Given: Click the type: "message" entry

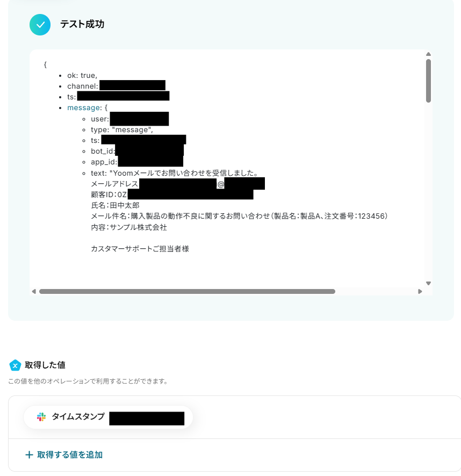Looking at the screenshot, I should 122,129.
